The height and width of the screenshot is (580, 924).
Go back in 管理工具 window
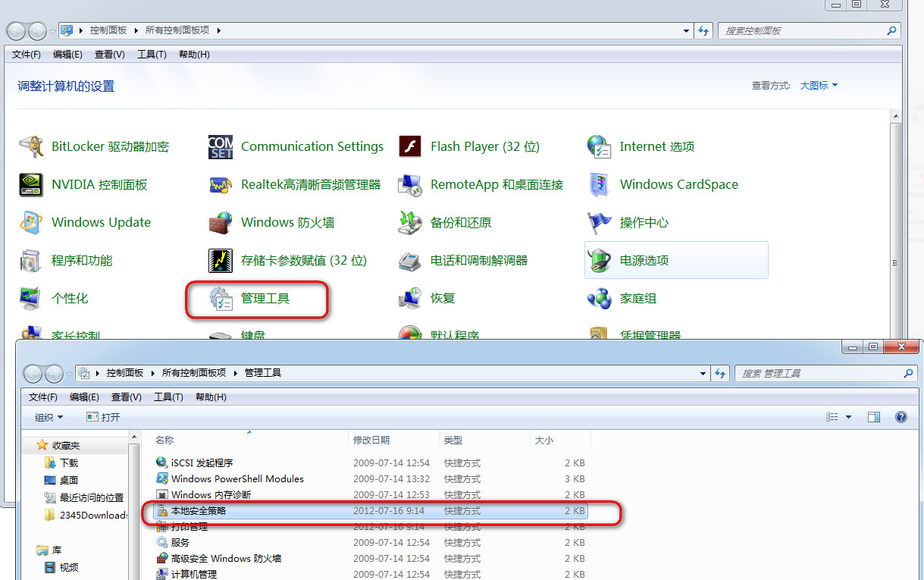click(x=33, y=373)
